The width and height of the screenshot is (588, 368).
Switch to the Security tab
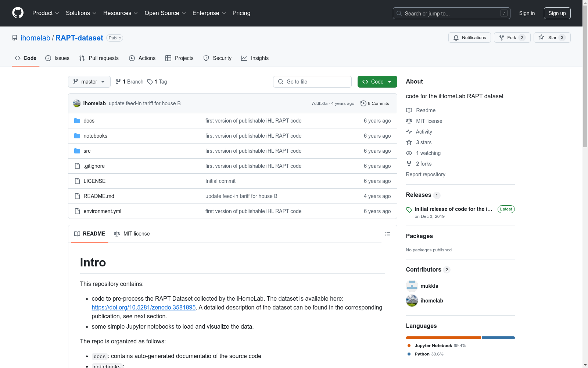[218, 58]
